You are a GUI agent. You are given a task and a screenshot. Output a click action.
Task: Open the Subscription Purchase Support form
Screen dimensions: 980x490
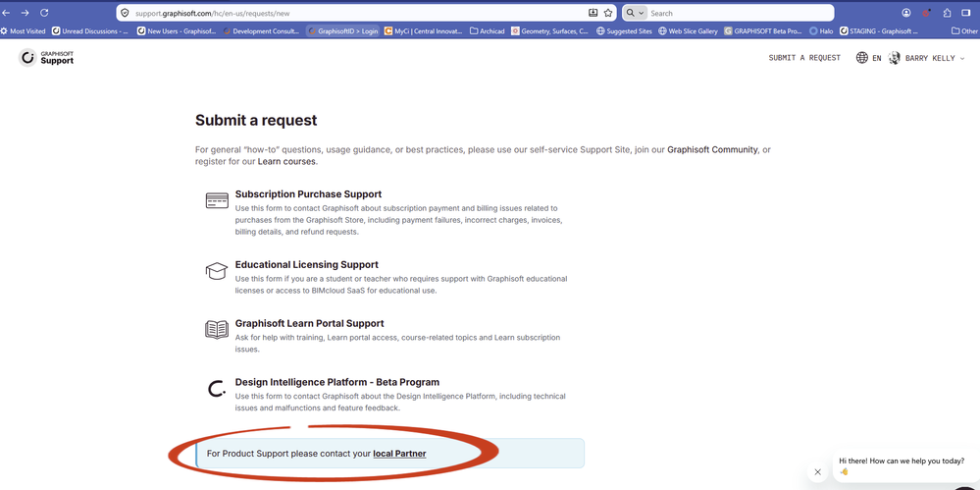(308, 194)
